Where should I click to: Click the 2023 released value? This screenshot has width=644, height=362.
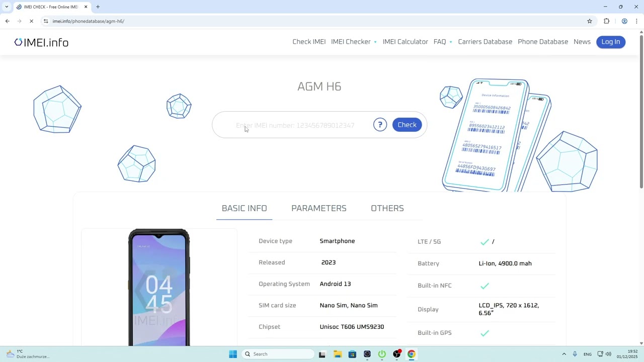pos(329,262)
